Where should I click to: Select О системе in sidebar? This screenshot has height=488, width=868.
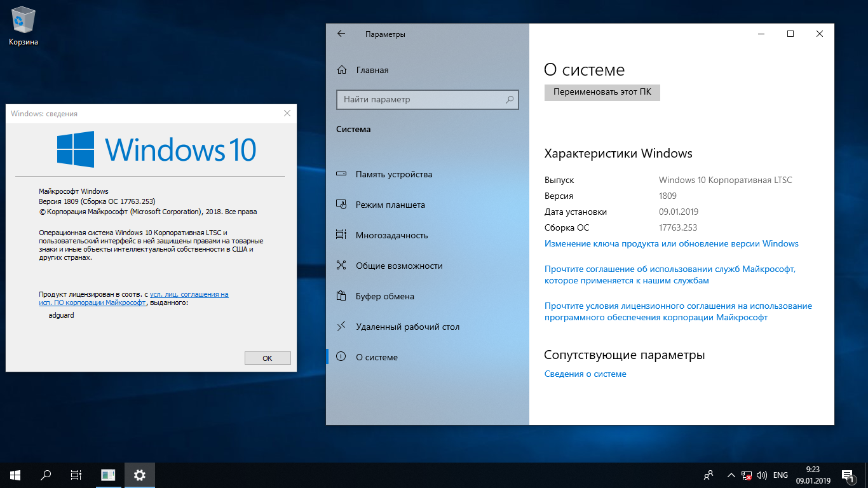[x=428, y=357]
